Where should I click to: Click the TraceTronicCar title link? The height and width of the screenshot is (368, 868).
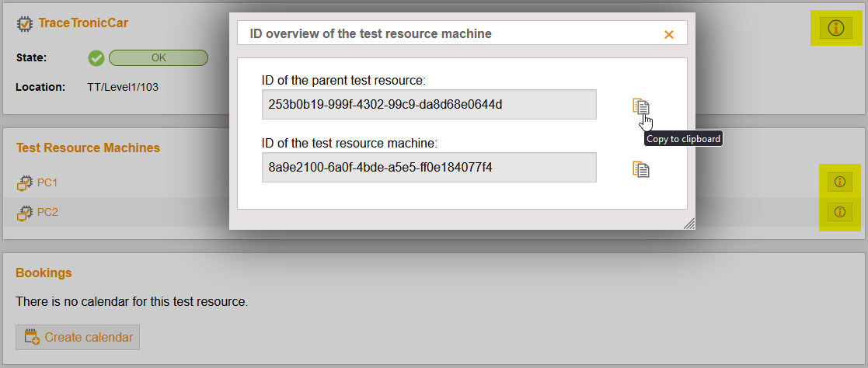pyautogui.click(x=83, y=23)
